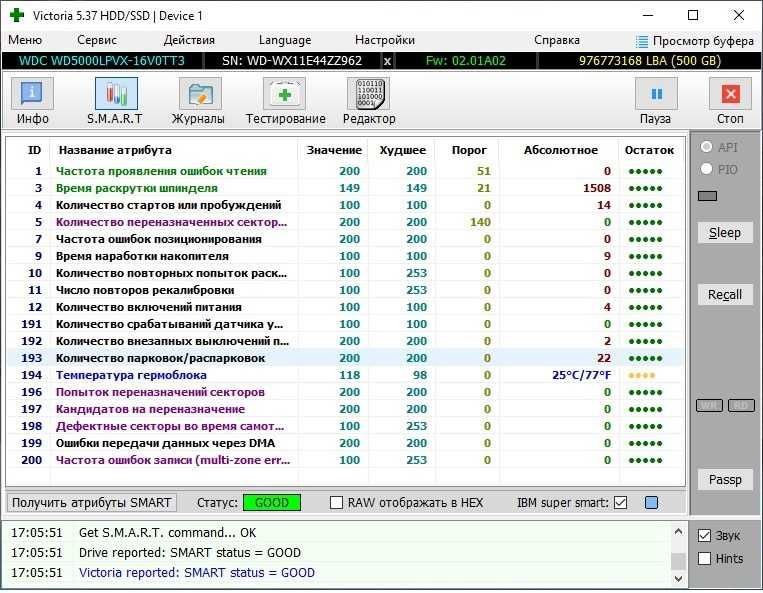Click the log scrollbar up arrow
The height and width of the screenshot is (593, 763).
[678, 532]
